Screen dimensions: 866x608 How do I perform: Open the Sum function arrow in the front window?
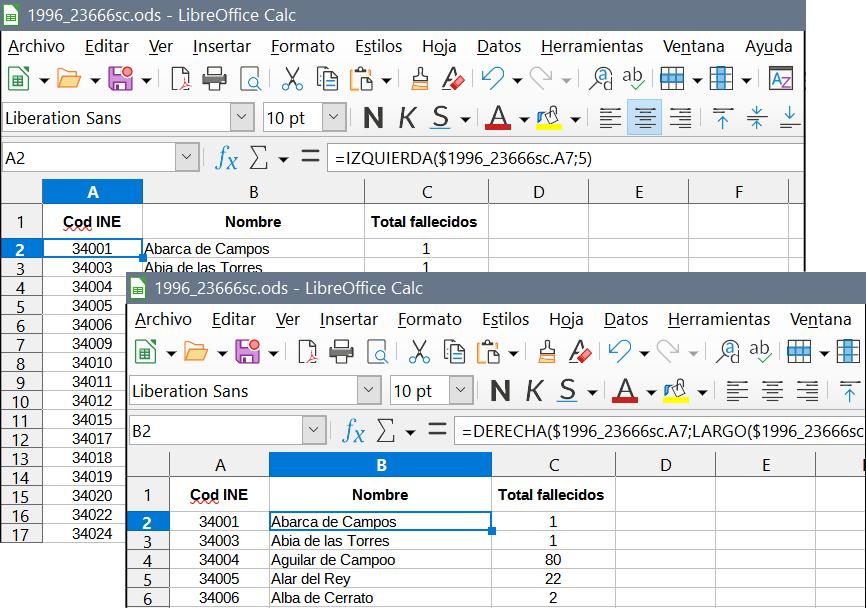click(x=410, y=432)
